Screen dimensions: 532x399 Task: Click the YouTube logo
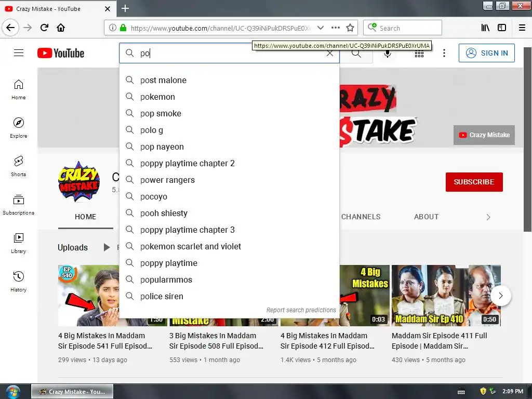pyautogui.click(x=61, y=53)
